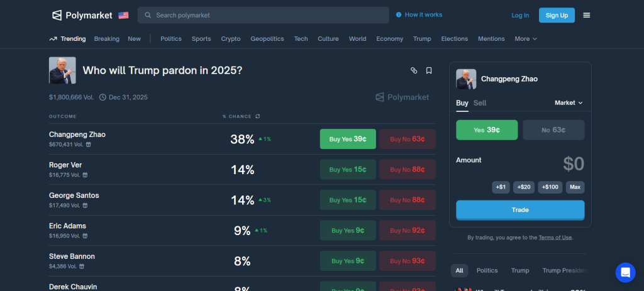Click gift icon under Eric Adams

[85, 236]
